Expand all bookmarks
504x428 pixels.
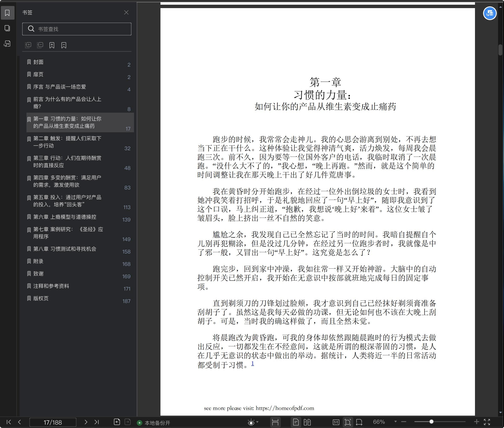pyautogui.click(x=28, y=45)
